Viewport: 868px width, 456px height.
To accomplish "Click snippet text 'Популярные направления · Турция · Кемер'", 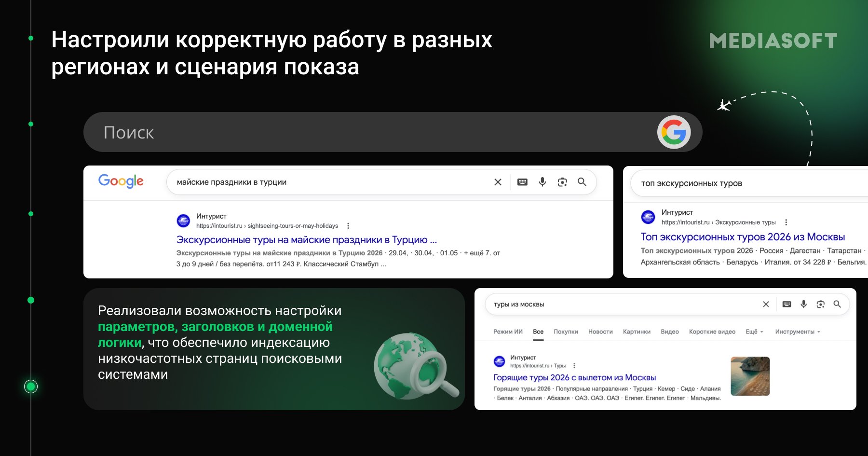I will pos(616,389).
